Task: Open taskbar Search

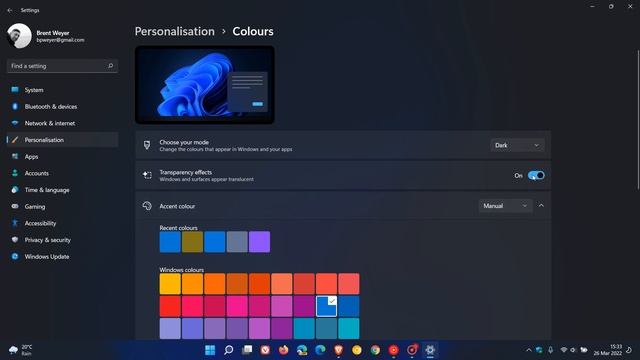Action: point(229,350)
